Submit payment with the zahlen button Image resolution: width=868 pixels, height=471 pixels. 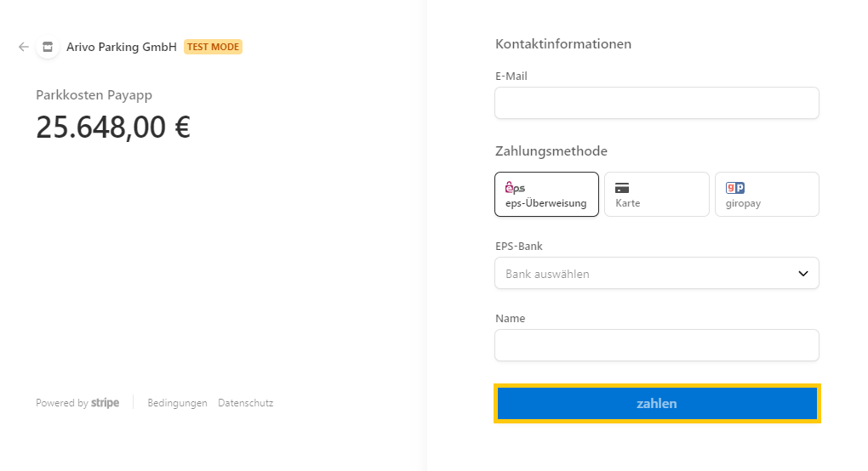[657, 404]
